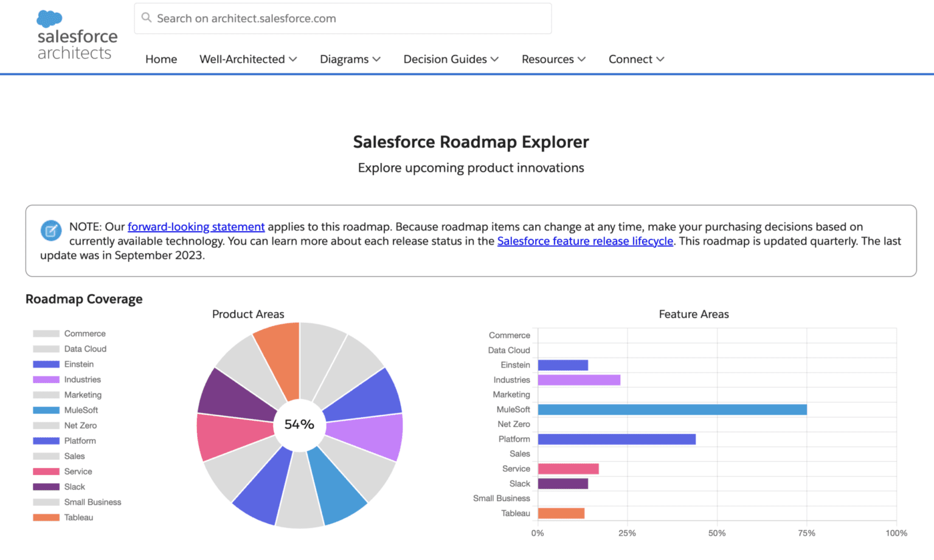Viewport: 934px width, 560px height.
Task: Click the Einstein bar in Feature Areas
Action: click(564, 365)
